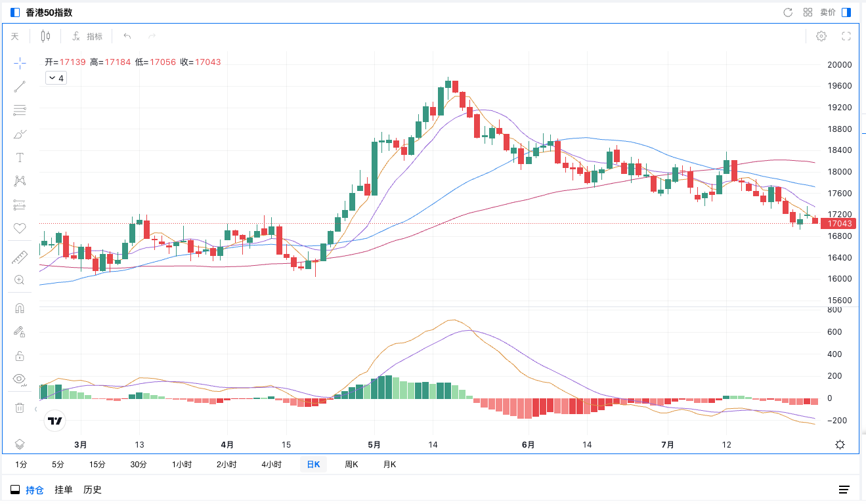The height and width of the screenshot is (504, 866).
Task: Toggle the magnet snap mode
Action: 20,308
